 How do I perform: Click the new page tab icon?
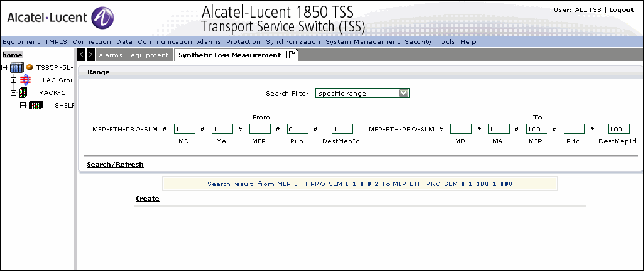(292, 55)
